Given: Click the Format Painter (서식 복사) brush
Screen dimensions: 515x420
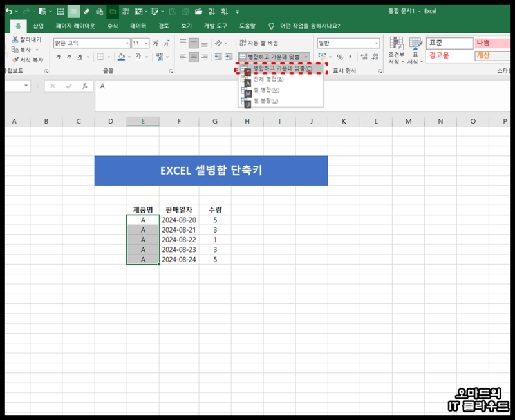Looking at the screenshot, I should click(x=28, y=60).
